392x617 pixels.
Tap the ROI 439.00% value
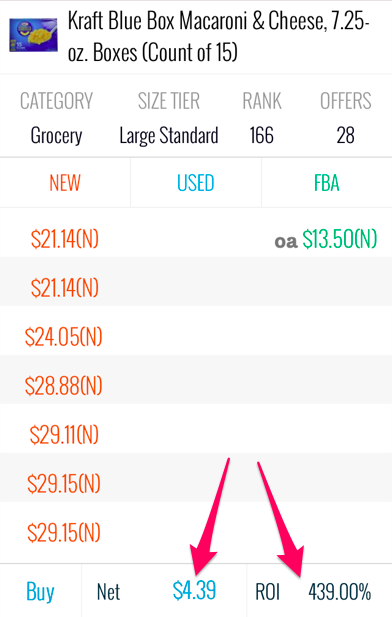(x=339, y=591)
